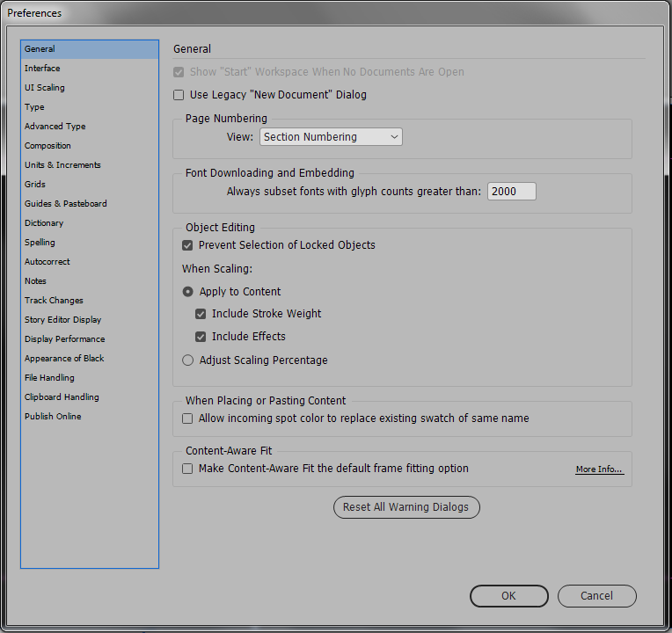
Task: Dismiss dialog with Cancel button
Action: pos(596,596)
